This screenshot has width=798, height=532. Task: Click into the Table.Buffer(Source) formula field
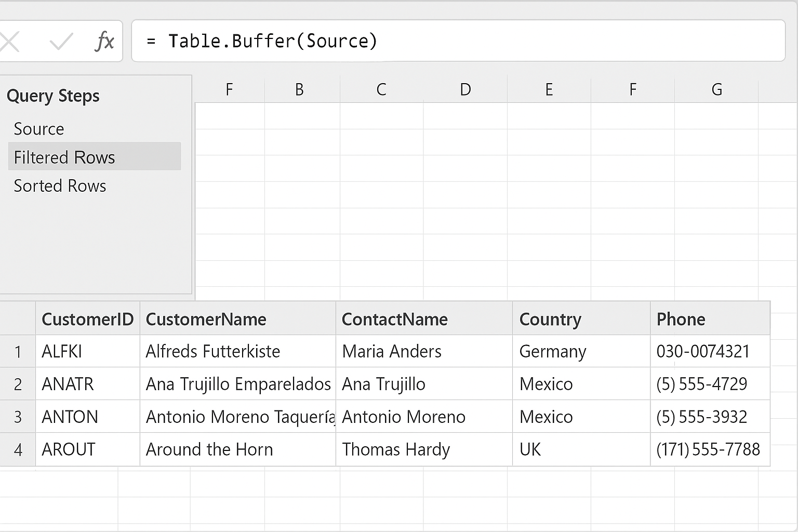click(x=458, y=41)
